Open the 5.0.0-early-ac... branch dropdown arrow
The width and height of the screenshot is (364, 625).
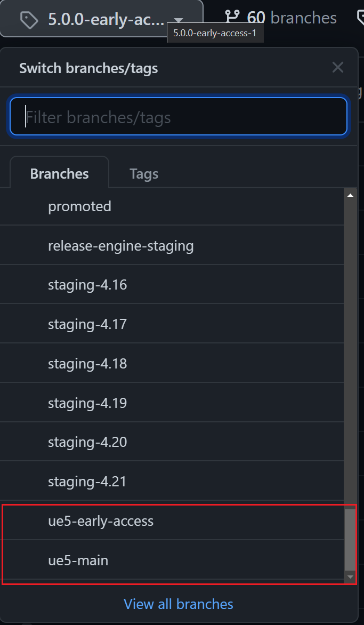[179, 21]
